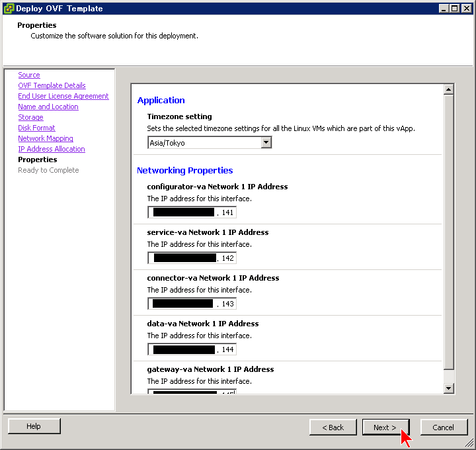Image resolution: width=476 pixels, height=450 pixels.
Task: Click gateway-va Network 1 IP Address label
Action: [210, 369]
